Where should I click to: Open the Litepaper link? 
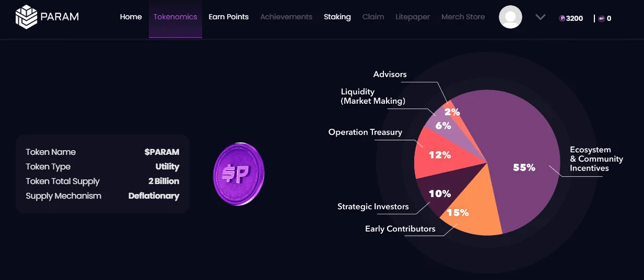click(x=413, y=17)
